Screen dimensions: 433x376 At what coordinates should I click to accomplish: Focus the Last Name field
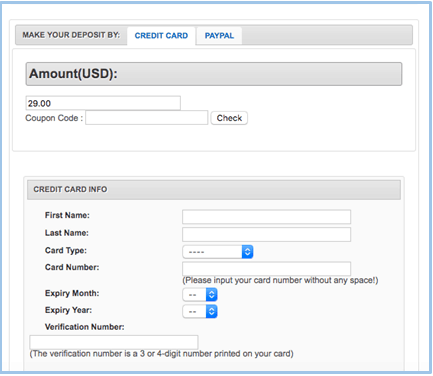pos(266,234)
